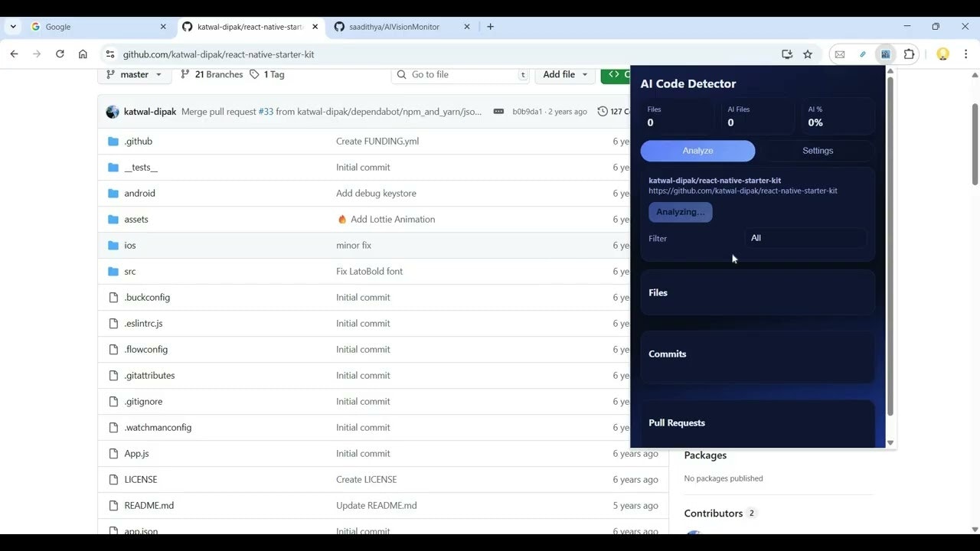Open the .flowconfig file
This screenshot has width=980, height=551.
(145, 349)
